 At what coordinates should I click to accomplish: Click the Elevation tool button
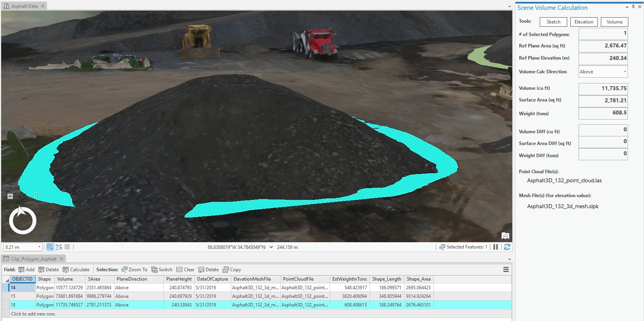click(584, 22)
